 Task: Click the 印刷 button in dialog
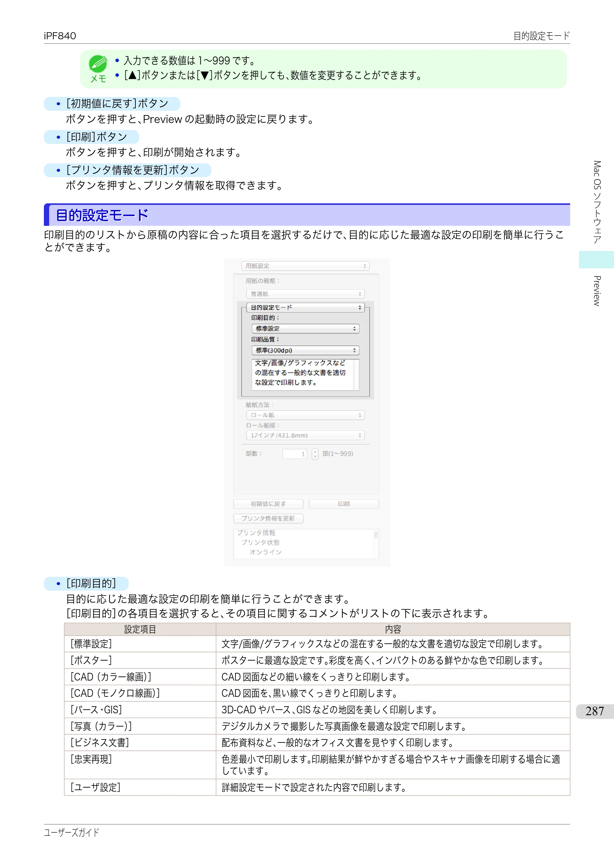(344, 504)
